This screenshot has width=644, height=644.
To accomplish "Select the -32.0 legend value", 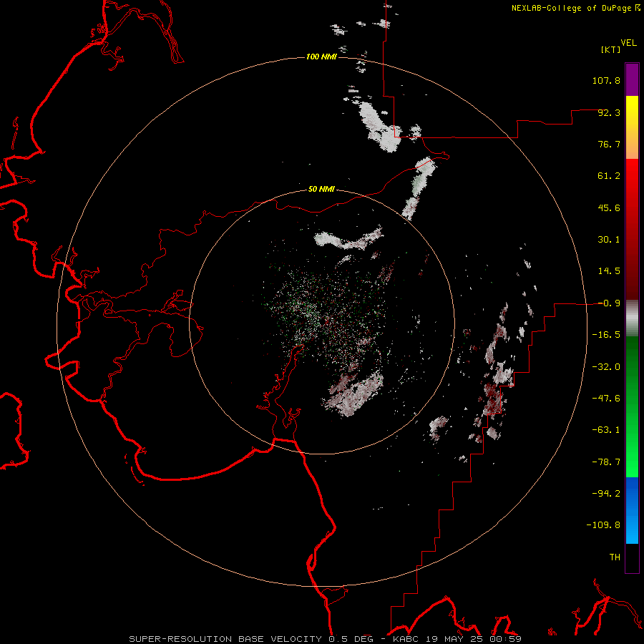I will click(606, 367).
